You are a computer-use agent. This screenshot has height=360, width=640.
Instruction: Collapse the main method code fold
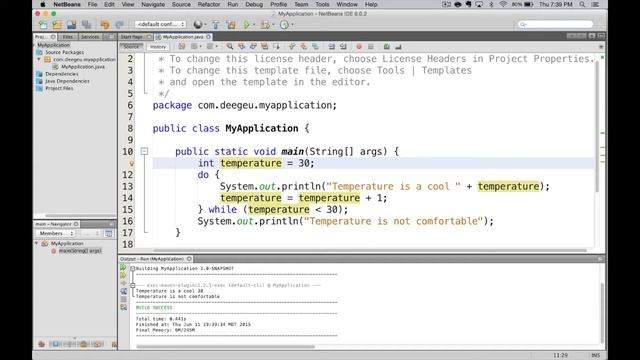click(x=144, y=151)
